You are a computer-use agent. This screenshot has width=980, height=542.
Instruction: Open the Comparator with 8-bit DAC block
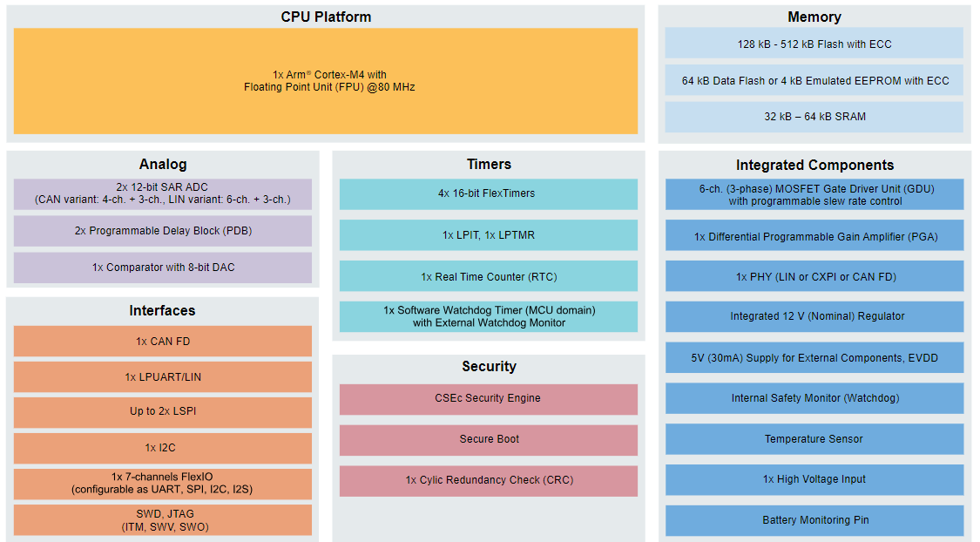(162, 268)
